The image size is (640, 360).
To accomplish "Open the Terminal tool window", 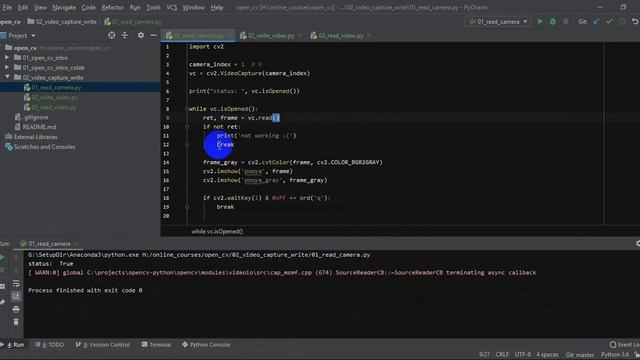I will 156,344.
